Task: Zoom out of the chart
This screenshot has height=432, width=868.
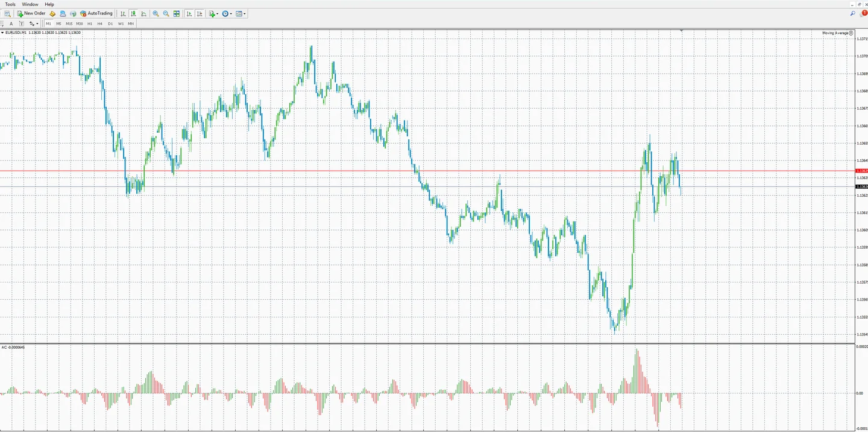Action: 166,13
